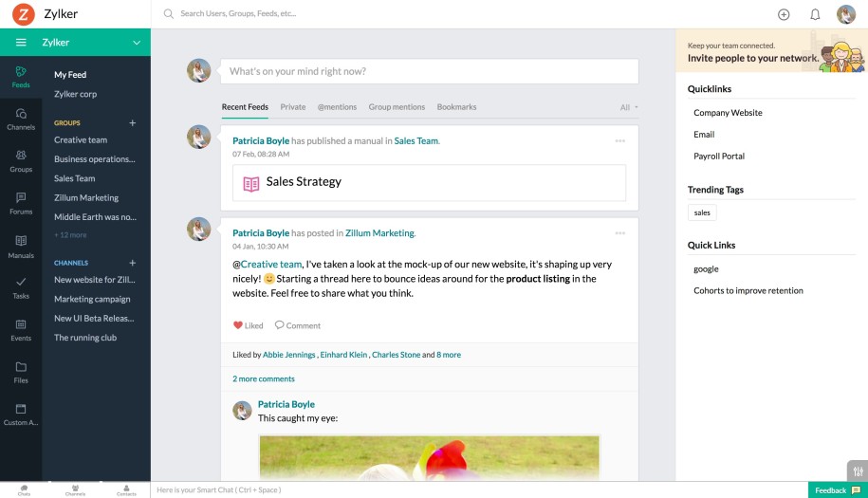The image size is (868, 498).
Task: Expand 2 more comments
Action: click(x=264, y=379)
